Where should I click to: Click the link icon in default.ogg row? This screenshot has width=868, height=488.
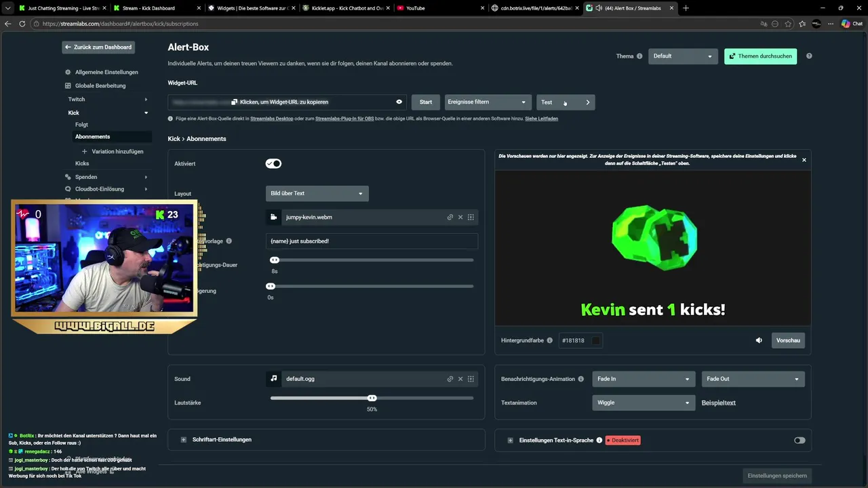[450, 379]
